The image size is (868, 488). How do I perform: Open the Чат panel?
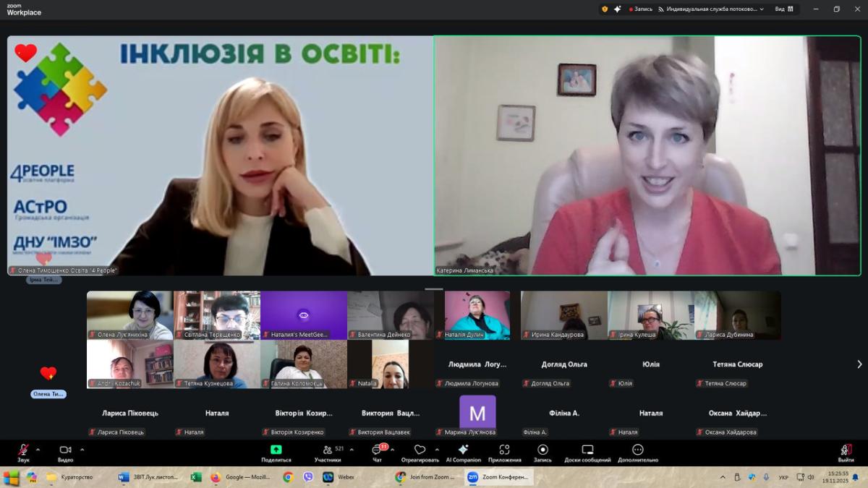(x=377, y=453)
